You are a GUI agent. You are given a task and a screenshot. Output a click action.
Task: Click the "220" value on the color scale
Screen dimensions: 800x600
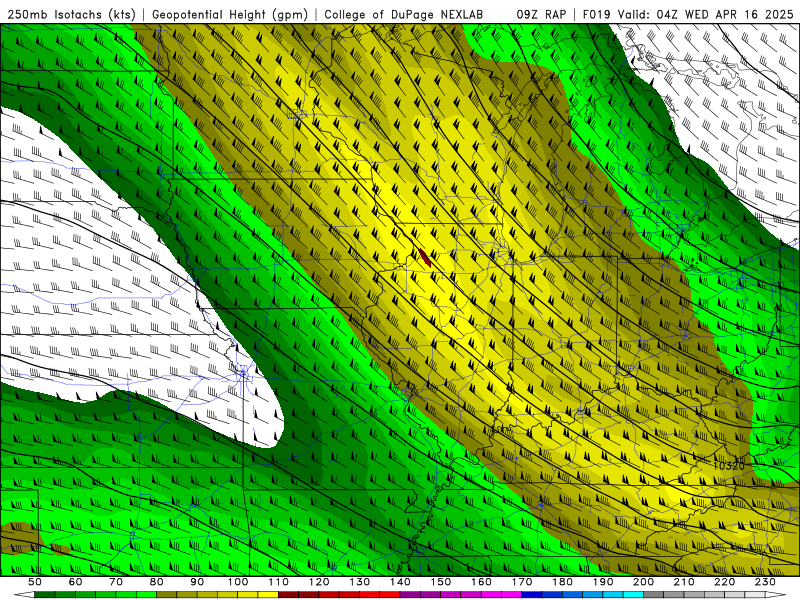[x=724, y=582]
